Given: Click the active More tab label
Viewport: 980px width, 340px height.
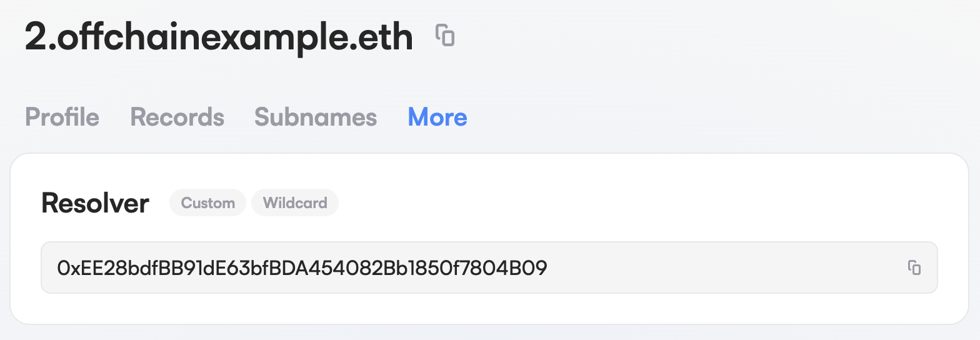Looking at the screenshot, I should [437, 117].
